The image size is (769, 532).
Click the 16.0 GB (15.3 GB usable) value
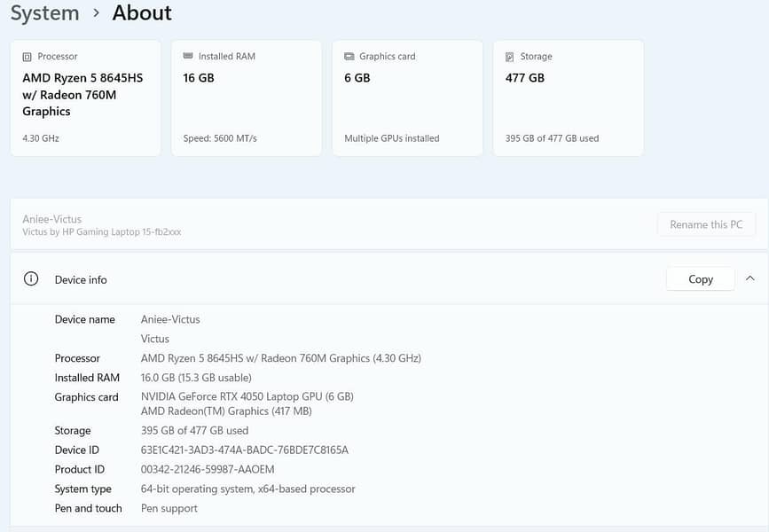point(196,378)
